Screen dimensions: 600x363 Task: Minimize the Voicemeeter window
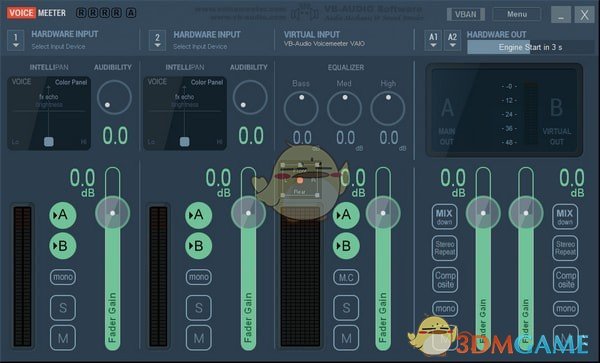pyautogui.click(x=561, y=15)
